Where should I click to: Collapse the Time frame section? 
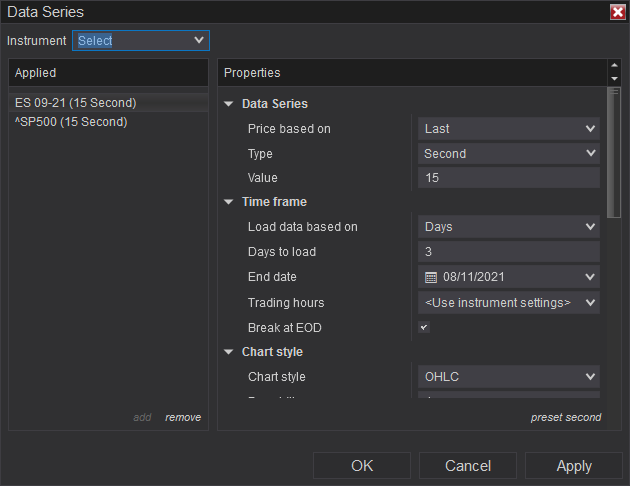point(229,202)
